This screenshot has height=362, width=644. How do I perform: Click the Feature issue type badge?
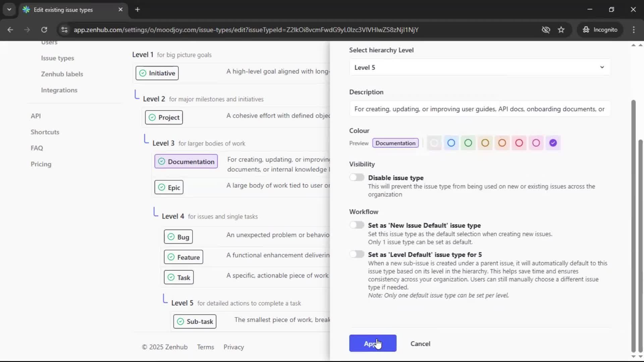[x=183, y=257]
